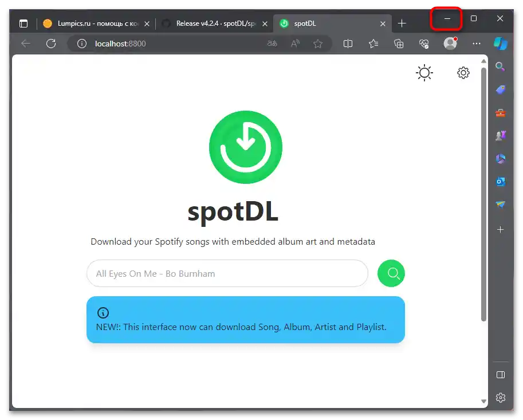Close the Release v4.2.4 tab
Image resolution: width=523 pixels, height=420 pixels.
(265, 23)
